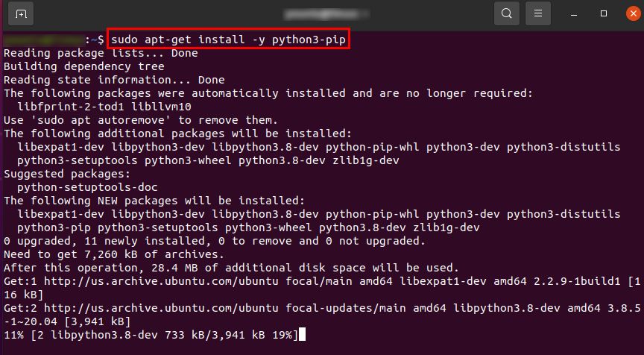Click the 11% download progress indicator

13,335
